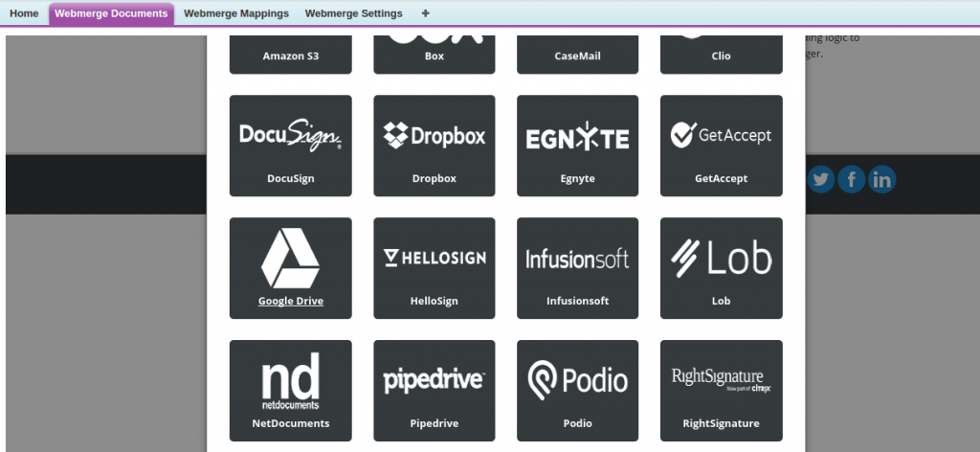Click the Podio integration tile
Viewport: 980px width, 452px height.
tap(577, 391)
